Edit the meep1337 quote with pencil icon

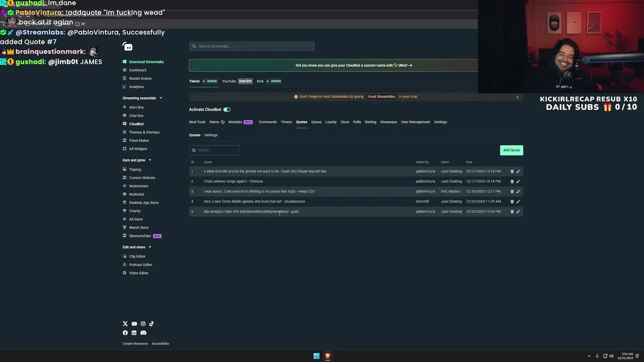518,192
